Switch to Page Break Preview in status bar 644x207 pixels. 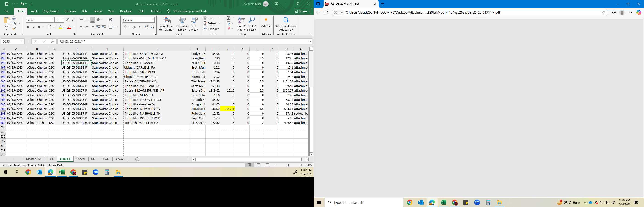[268, 165]
